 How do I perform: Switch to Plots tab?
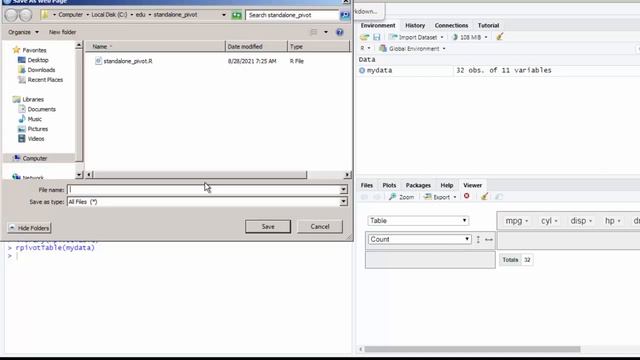(x=389, y=185)
